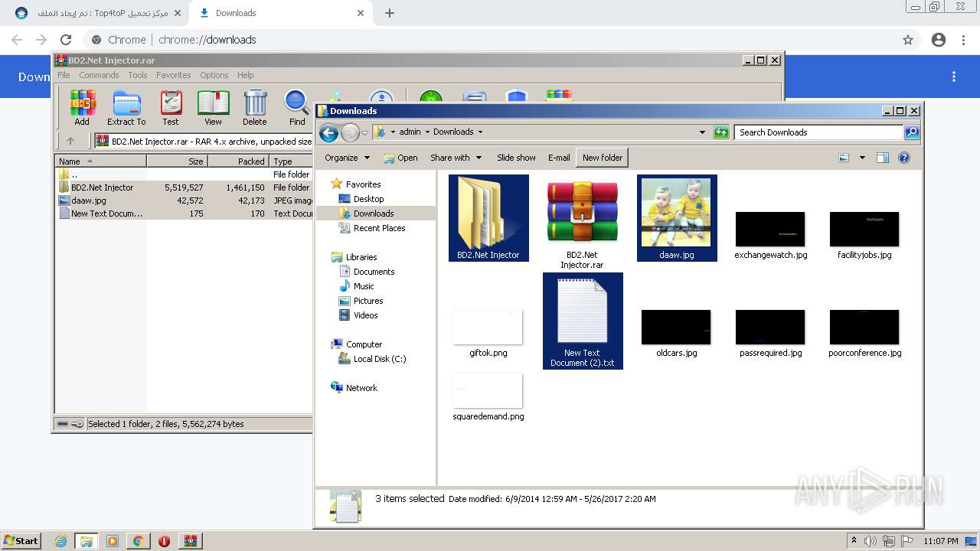Open the WinRAR Favorites menu
The image size is (980, 551).
(x=174, y=75)
